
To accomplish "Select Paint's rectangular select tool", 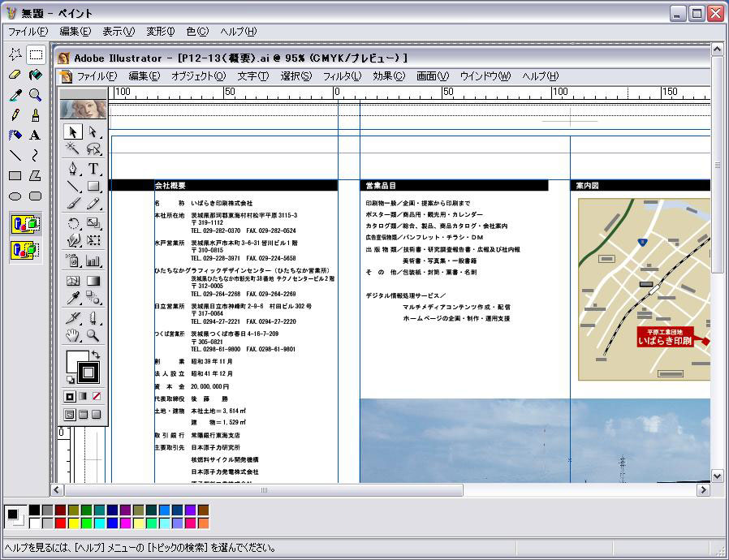I will tap(36, 54).
